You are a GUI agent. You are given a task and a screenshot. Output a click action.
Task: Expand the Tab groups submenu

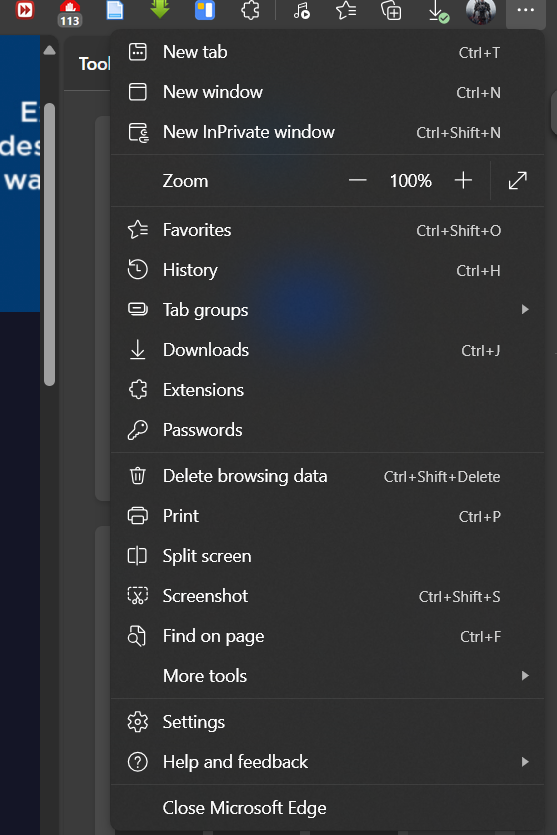click(327, 310)
